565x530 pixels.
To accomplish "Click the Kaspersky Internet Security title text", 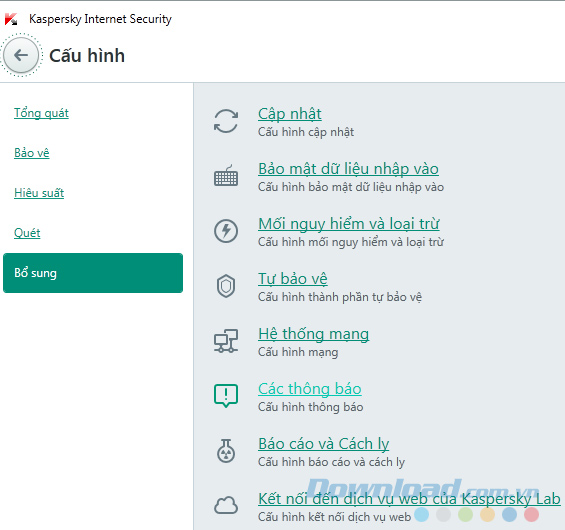I will point(100,19).
